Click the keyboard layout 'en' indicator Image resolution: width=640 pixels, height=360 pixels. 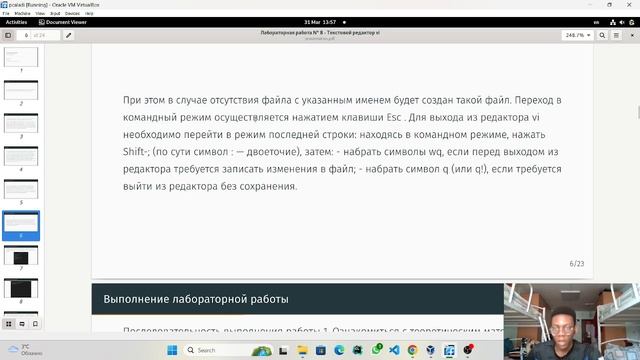tap(596, 22)
